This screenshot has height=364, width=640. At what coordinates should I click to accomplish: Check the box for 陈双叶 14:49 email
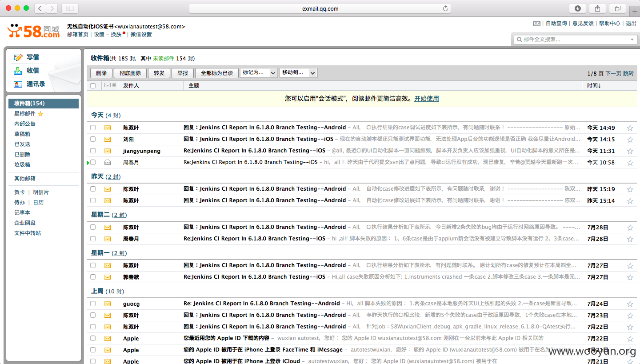(93, 128)
